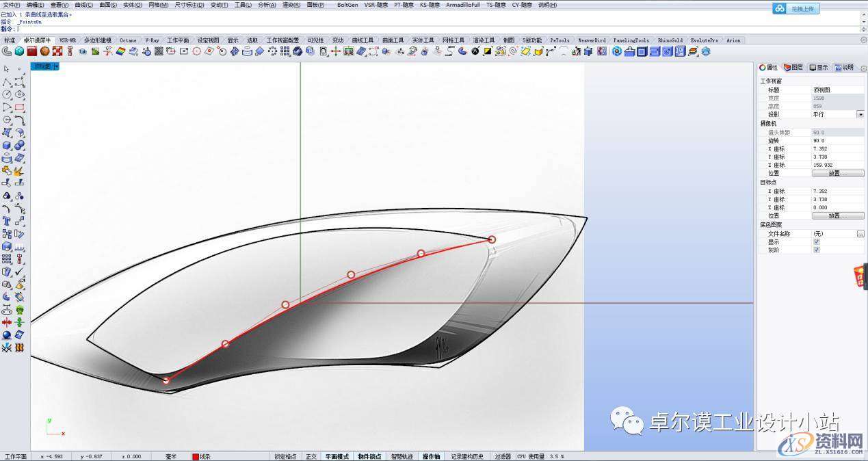Switch to the 曲线工具 toolbar tab

pyautogui.click(x=363, y=40)
